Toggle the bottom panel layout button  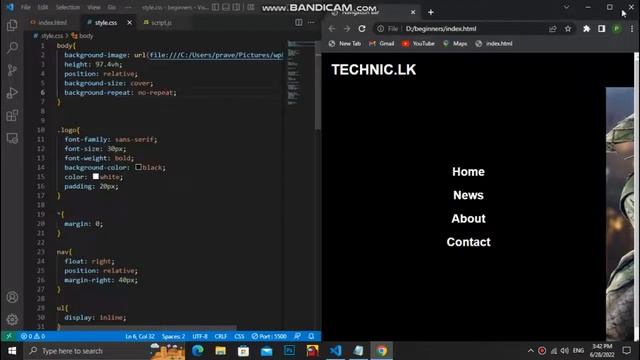click(226, 7)
